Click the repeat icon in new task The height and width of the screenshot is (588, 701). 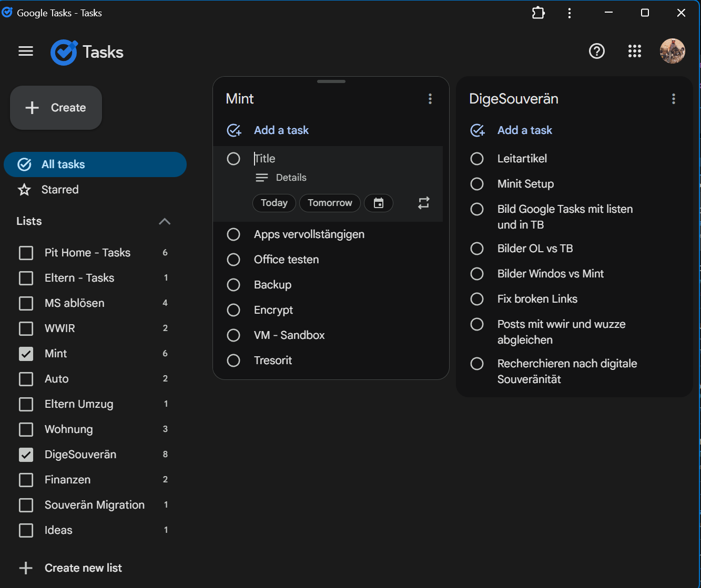pyautogui.click(x=424, y=203)
